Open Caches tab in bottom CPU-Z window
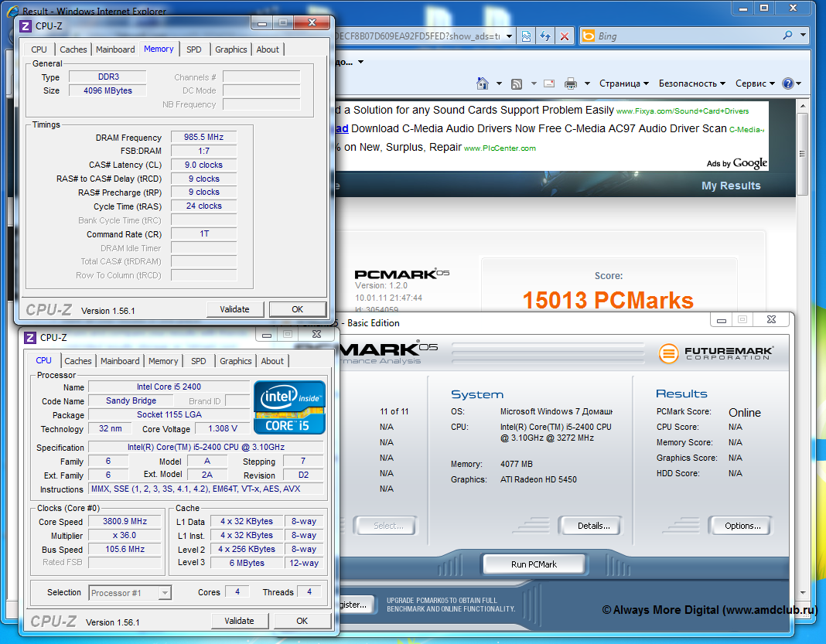826x644 pixels. click(x=78, y=361)
